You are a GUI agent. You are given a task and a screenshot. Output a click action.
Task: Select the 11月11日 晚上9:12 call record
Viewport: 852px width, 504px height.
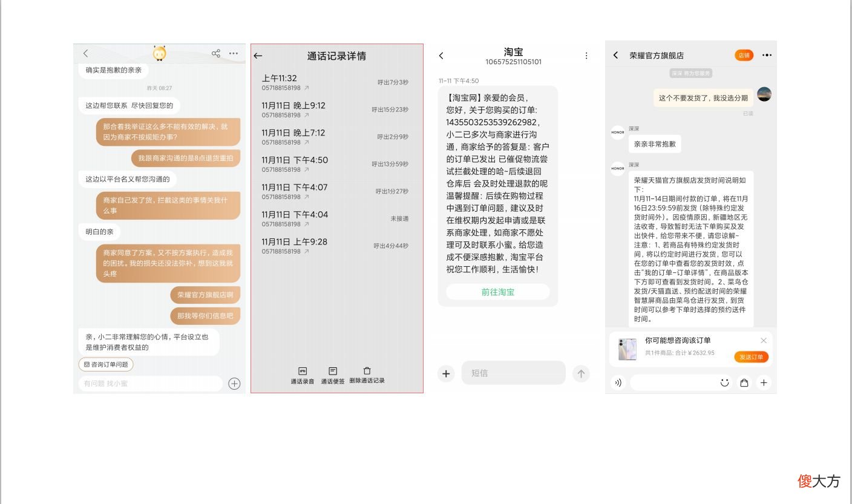click(x=336, y=110)
